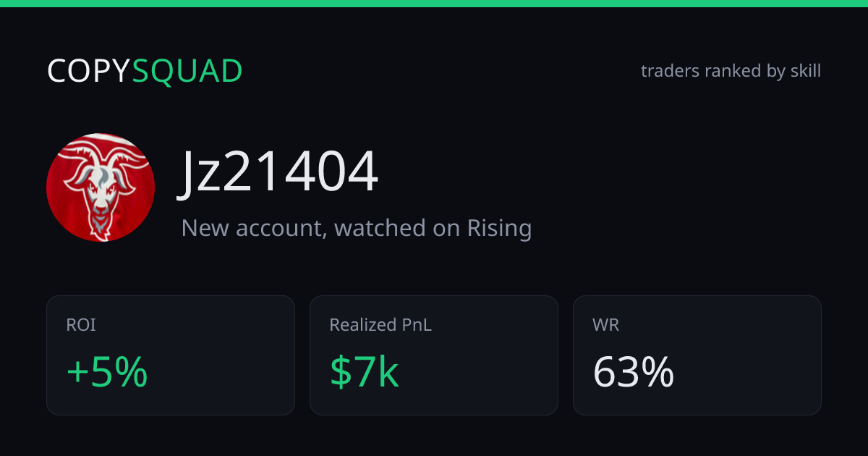Select the ROI label text

tap(81, 325)
